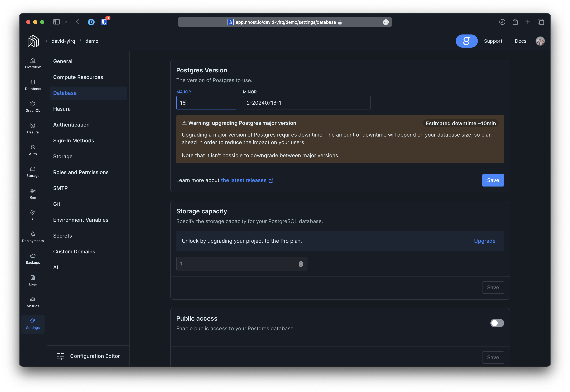Open the latest releases link
This screenshot has height=392, width=570.
(244, 180)
